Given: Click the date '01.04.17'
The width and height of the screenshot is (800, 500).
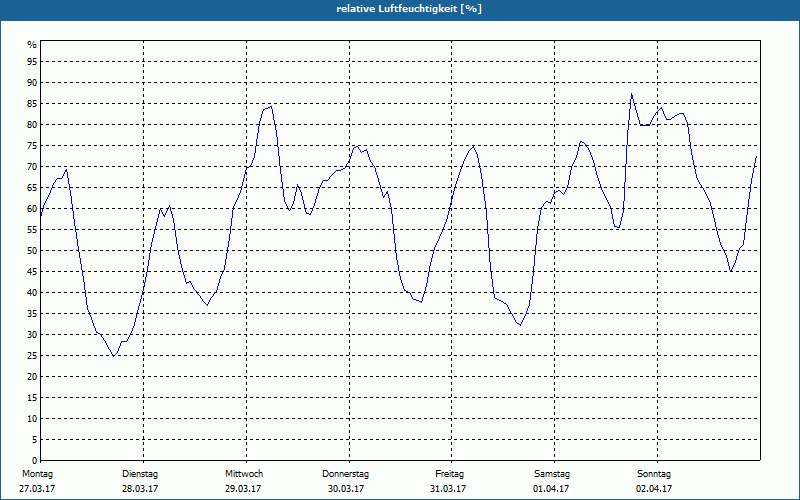Looking at the screenshot, I should click(551, 489).
